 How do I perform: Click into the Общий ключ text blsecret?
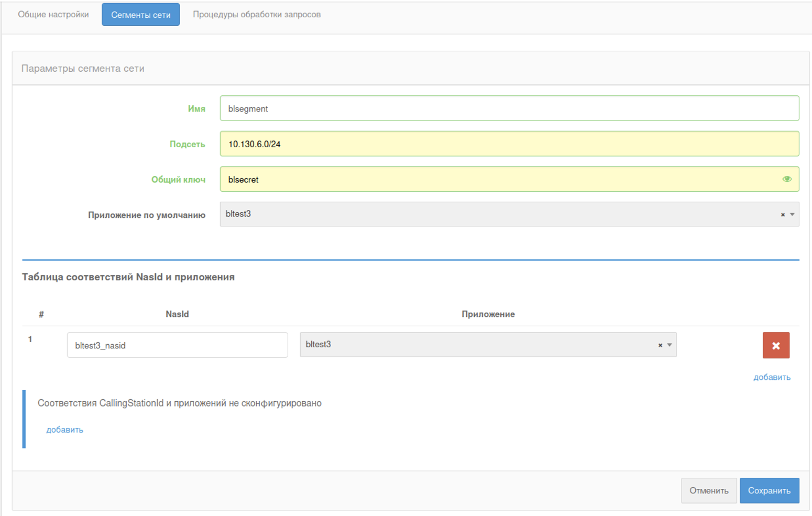click(244, 180)
